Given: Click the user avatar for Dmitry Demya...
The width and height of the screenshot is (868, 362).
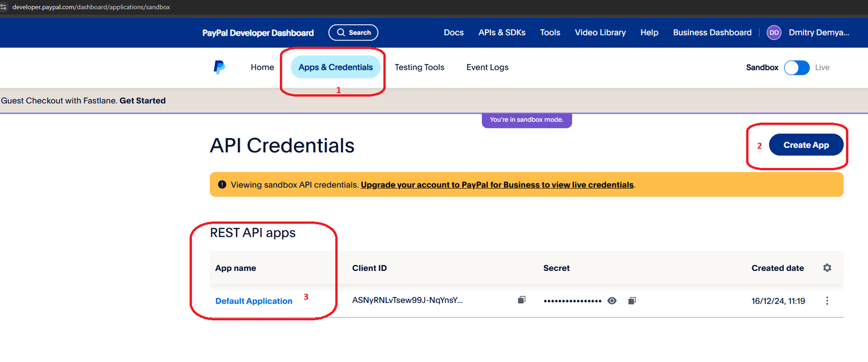Looking at the screenshot, I should (774, 33).
